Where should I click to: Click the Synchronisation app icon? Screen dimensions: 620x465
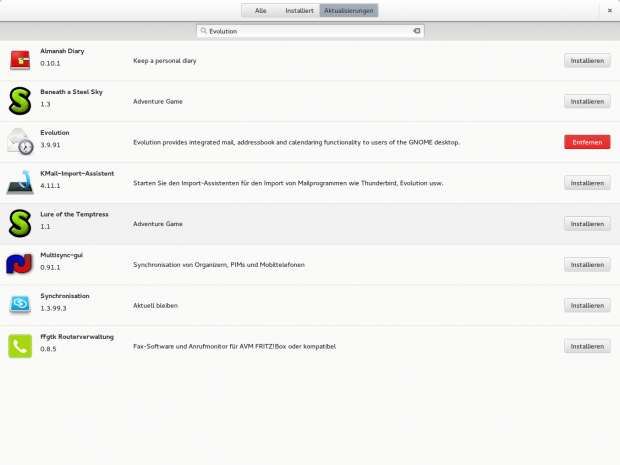pyautogui.click(x=20, y=305)
